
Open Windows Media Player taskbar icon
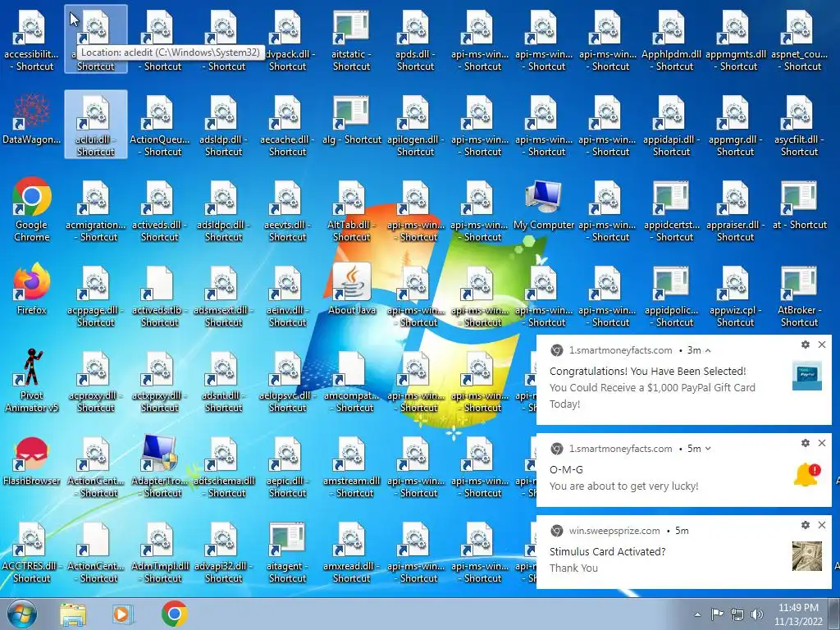[123, 614]
